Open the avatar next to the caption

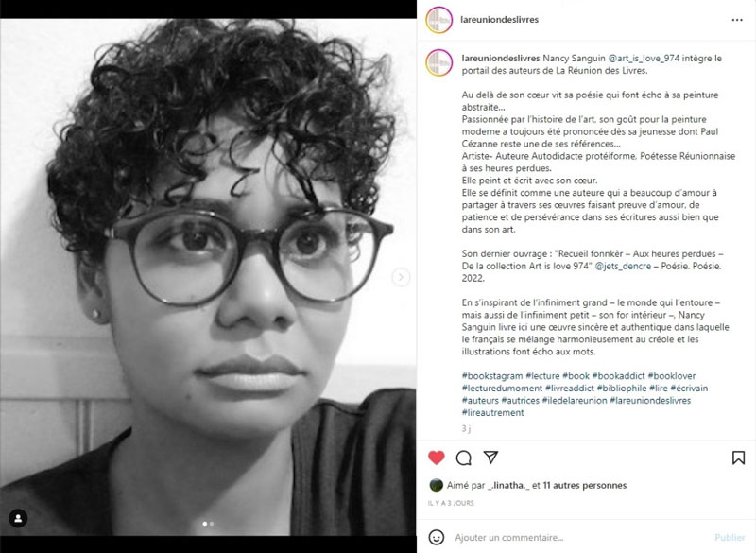pos(438,62)
